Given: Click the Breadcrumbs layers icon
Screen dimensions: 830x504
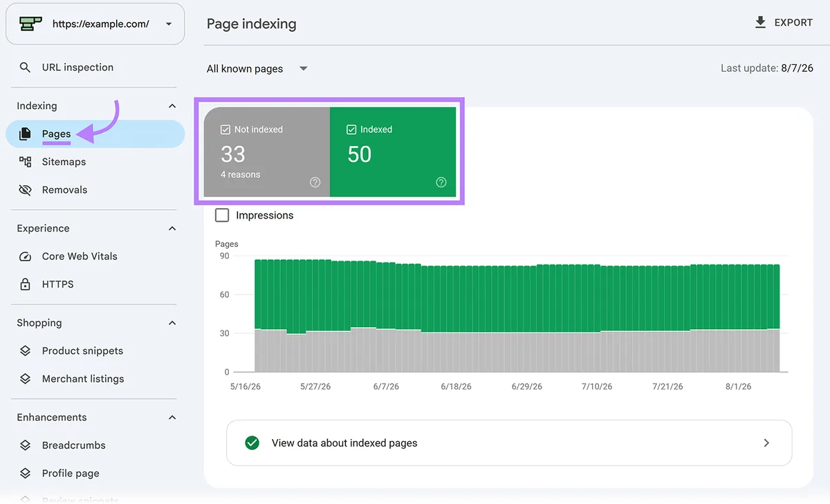Looking at the screenshot, I should (x=25, y=445).
